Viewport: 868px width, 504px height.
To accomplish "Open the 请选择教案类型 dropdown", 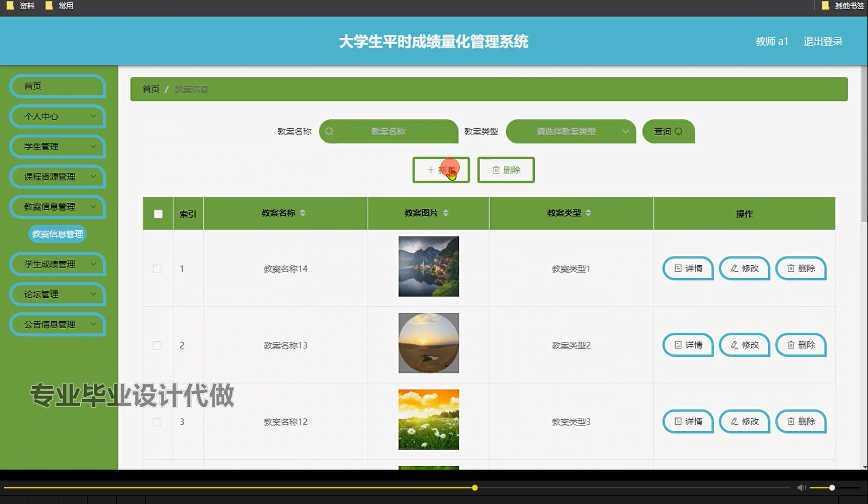I will pyautogui.click(x=570, y=131).
